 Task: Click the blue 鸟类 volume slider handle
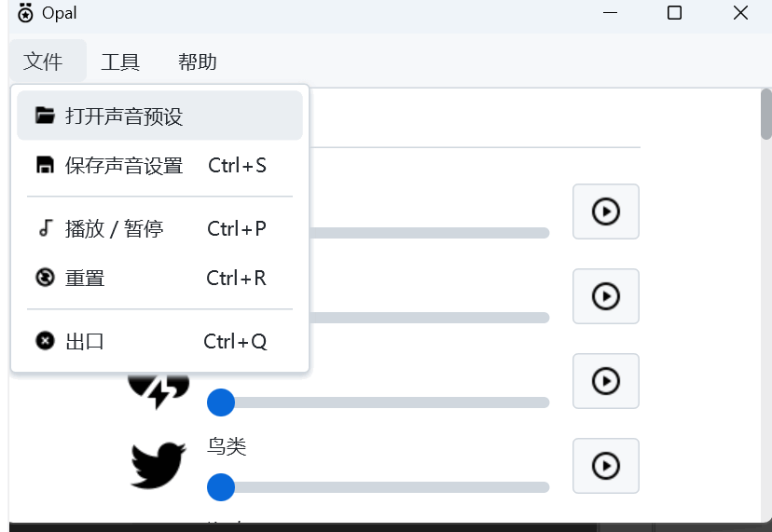pyautogui.click(x=221, y=487)
